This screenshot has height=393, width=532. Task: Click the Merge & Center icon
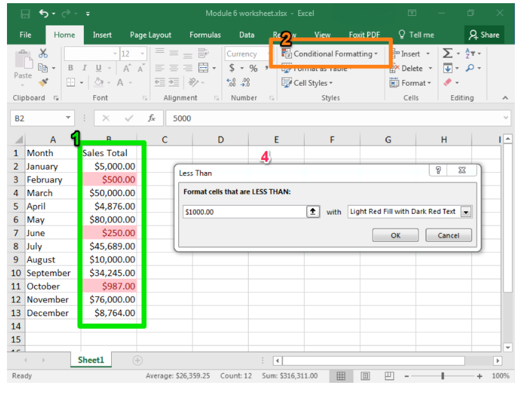click(203, 69)
